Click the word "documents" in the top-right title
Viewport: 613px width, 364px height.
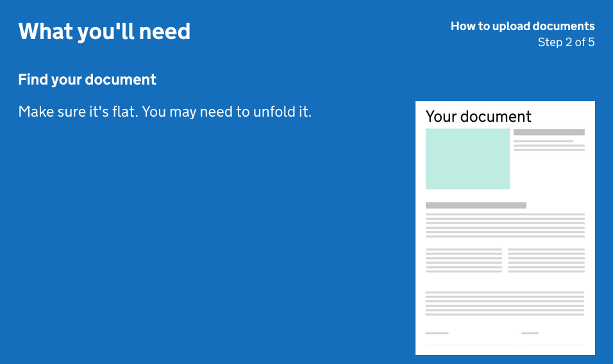coord(567,26)
